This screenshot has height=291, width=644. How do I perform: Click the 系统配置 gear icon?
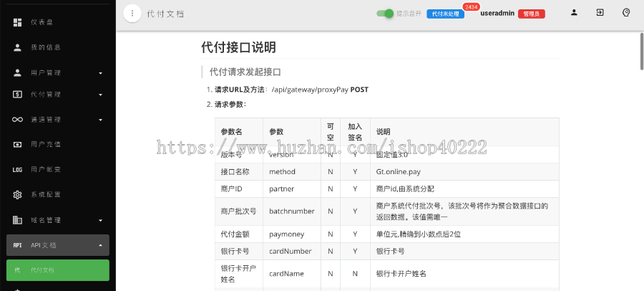(x=17, y=194)
